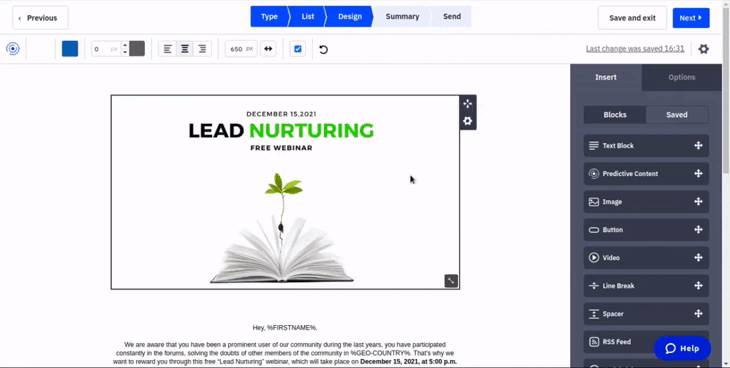
Task: Click the Button block pill icon
Action: [594, 230]
